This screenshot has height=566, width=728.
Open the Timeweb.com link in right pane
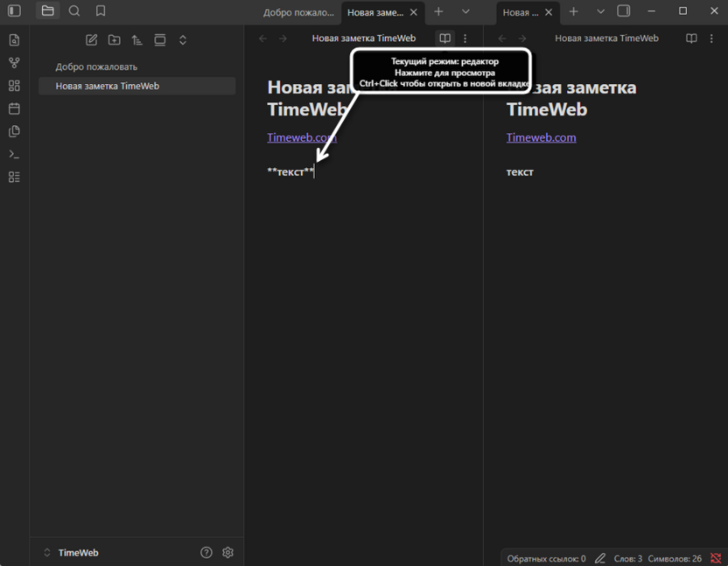[x=541, y=137]
